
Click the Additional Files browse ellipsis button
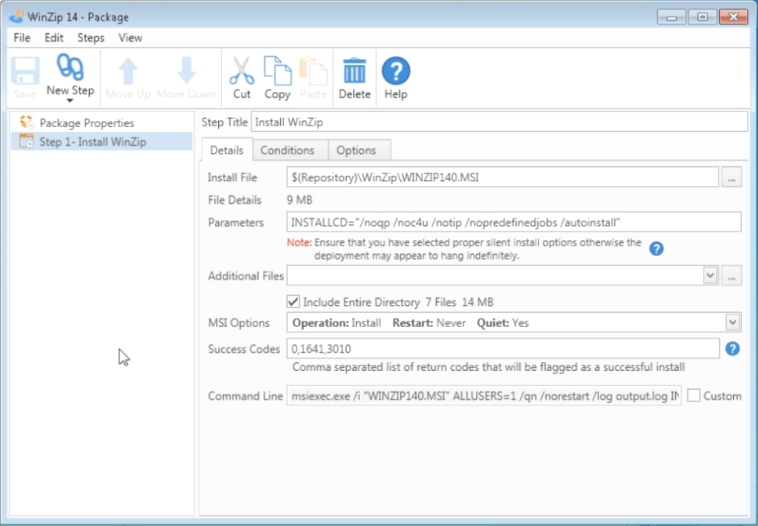[x=731, y=276]
